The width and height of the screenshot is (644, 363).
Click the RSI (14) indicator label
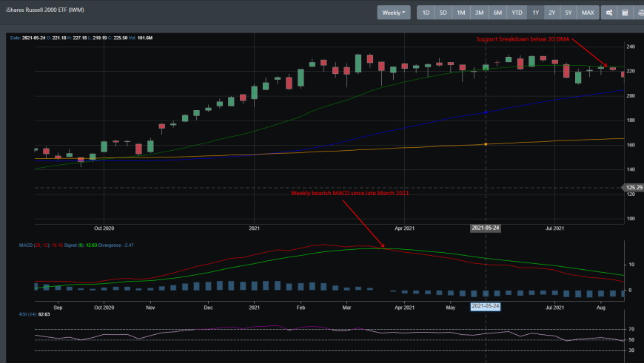point(34,314)
